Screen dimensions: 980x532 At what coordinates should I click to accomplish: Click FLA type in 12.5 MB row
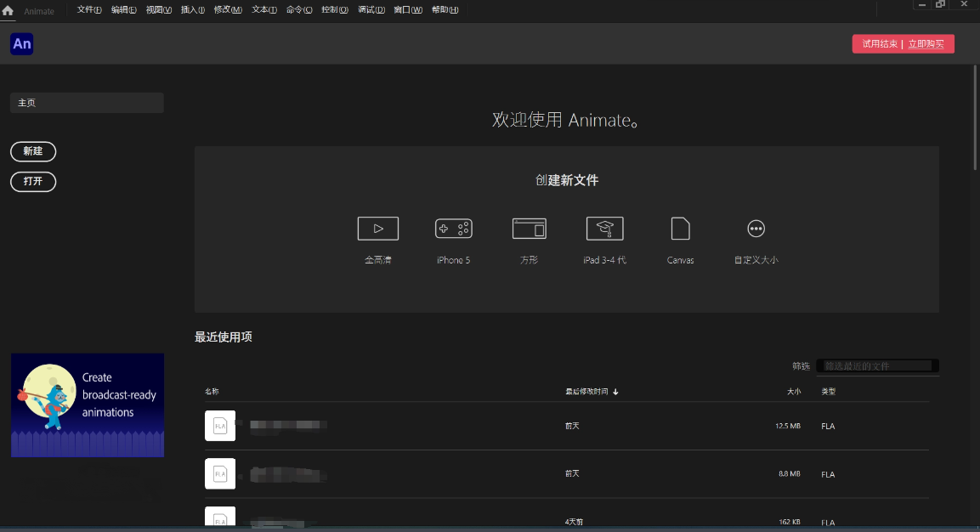828,427
